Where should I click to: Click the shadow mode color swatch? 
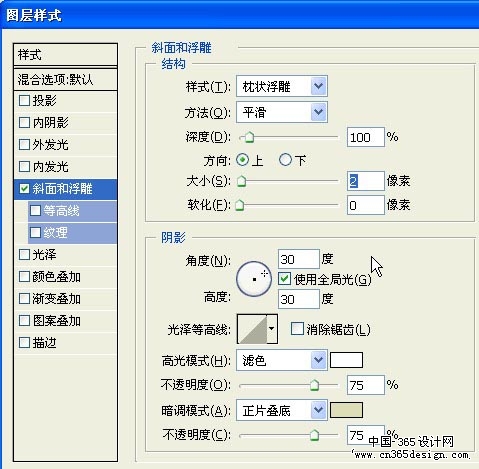tap(346, 410)
